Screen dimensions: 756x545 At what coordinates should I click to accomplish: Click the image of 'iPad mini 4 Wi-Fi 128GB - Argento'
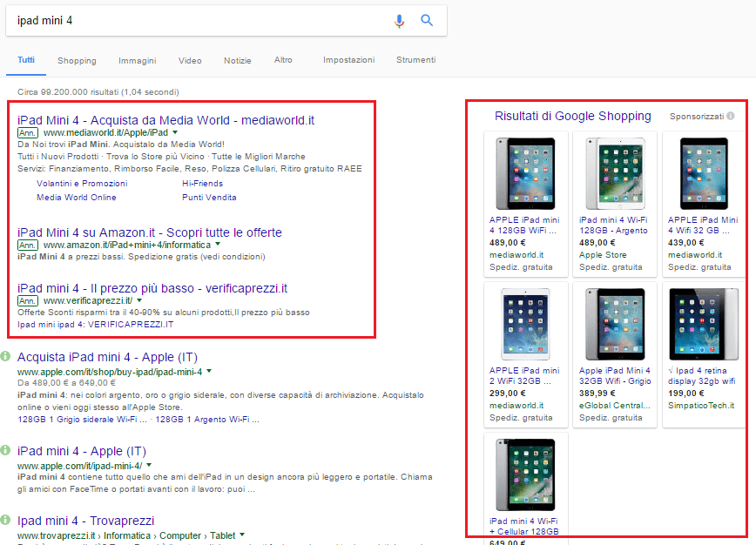point(615,173)
